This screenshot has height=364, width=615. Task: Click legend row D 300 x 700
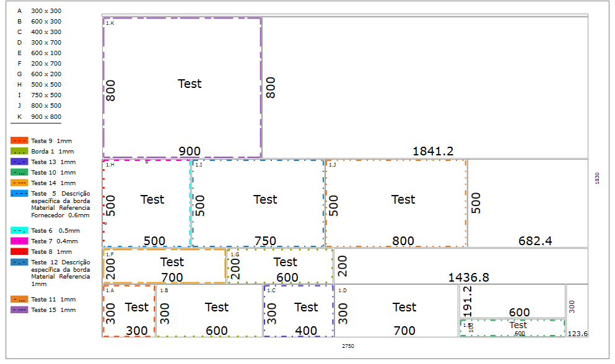tap(39, 43)
